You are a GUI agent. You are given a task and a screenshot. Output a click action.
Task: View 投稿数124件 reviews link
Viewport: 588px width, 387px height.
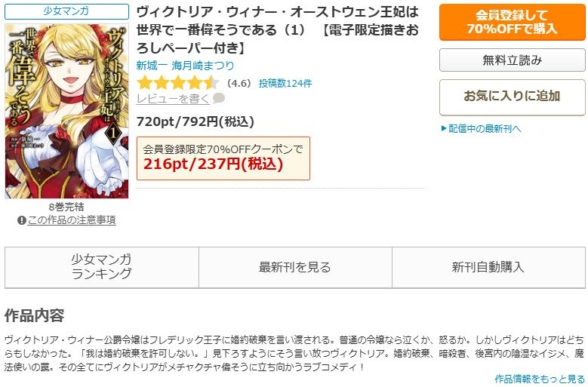point(285,83)
